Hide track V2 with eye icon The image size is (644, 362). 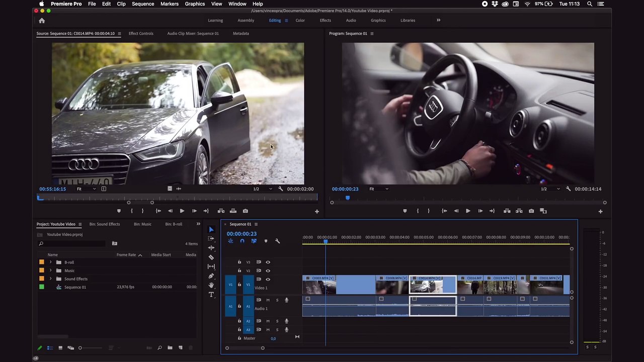tap(268, 270)
